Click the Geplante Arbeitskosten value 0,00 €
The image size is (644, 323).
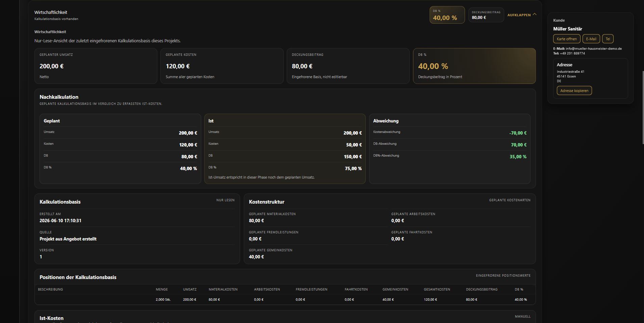click(x=397, y=221)
